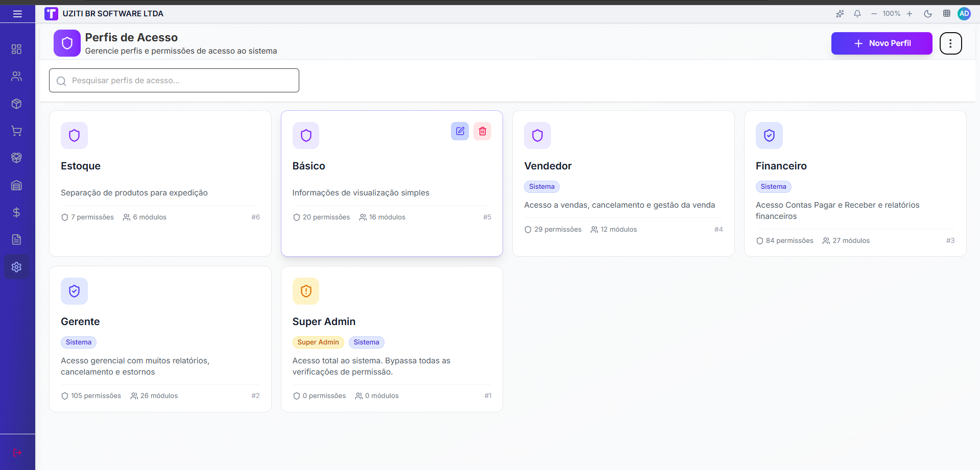Open the AD user avatar menu
This screenshot has width=980, height=470.
tap(964, 14)
